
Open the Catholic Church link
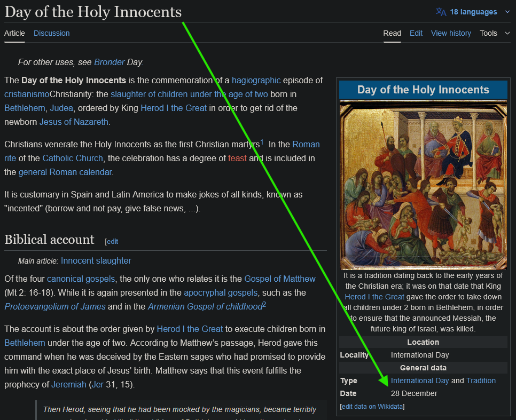[x=73, y=158]
